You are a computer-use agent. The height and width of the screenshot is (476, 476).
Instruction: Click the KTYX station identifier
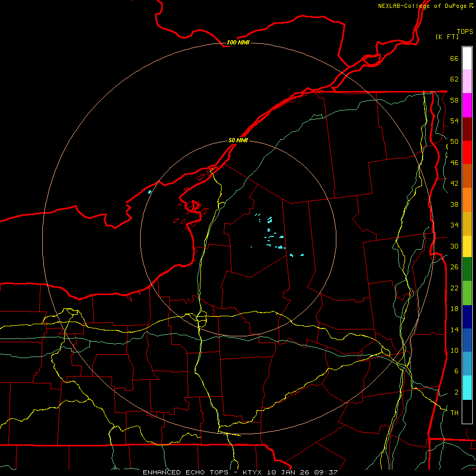(x=253, y=472)
